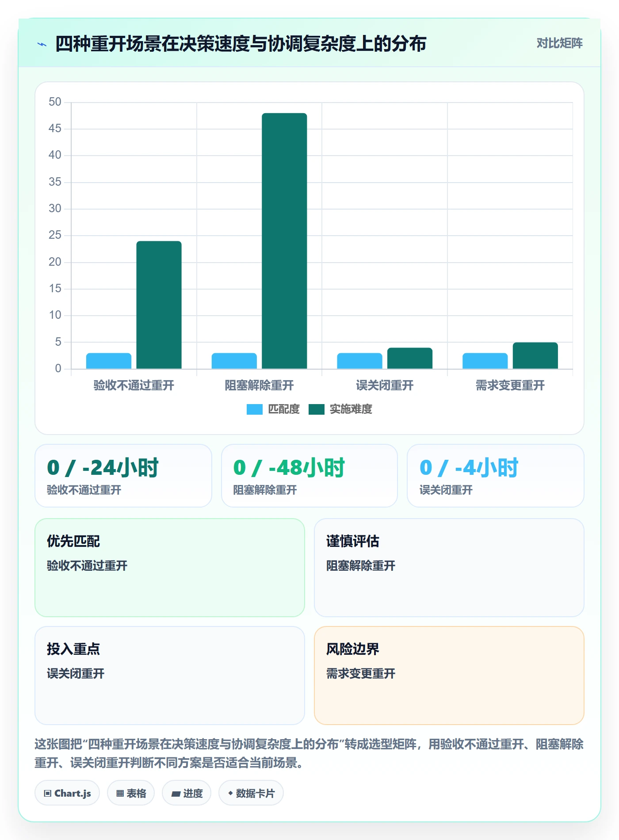Click the stat value 0 / -48小时

289,468
